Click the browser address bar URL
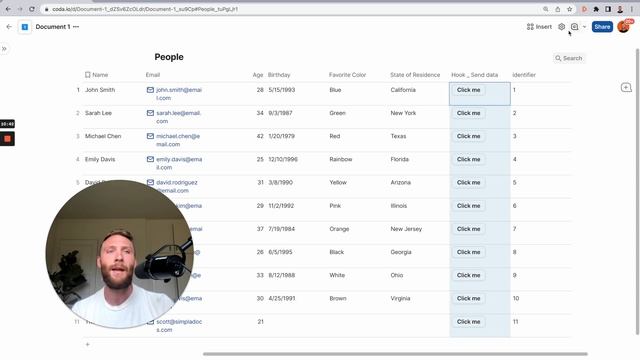Screen dimensions: 640x360 (x=145, y=9)
